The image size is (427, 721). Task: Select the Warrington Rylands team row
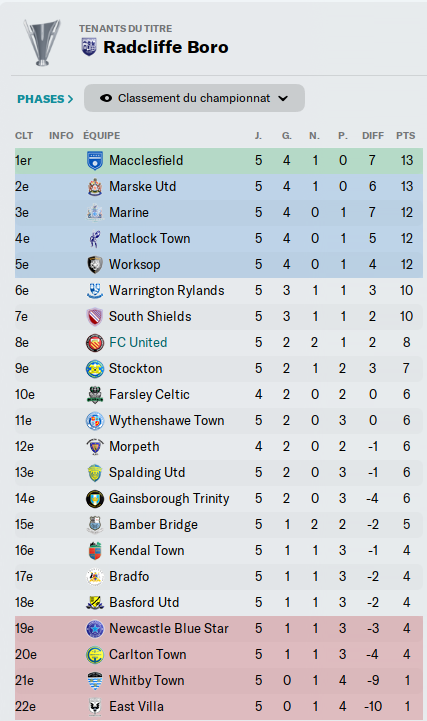click(219, 291)
